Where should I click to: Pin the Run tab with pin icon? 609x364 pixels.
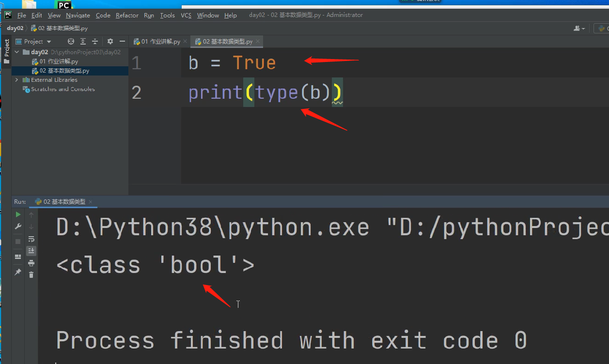point(18,272)
